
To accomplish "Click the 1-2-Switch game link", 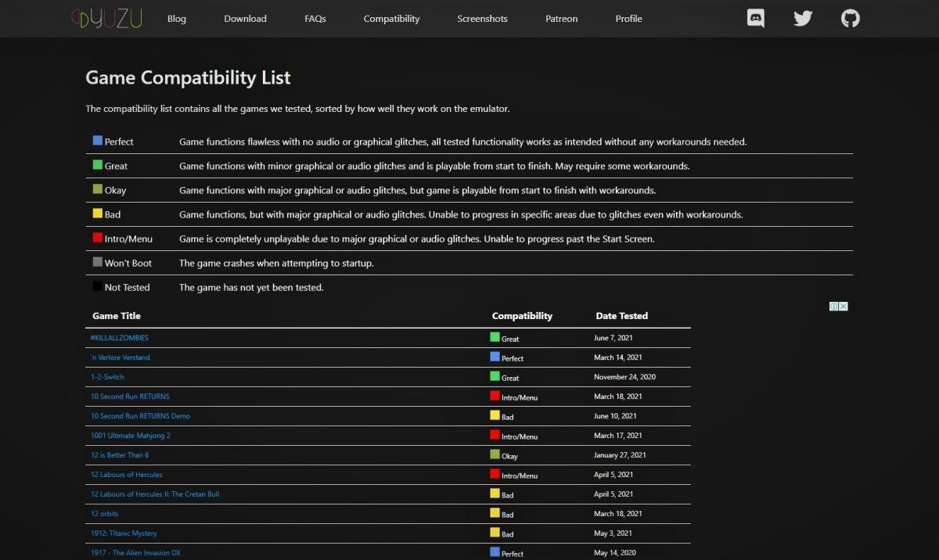I will click(x=107, y=377).
